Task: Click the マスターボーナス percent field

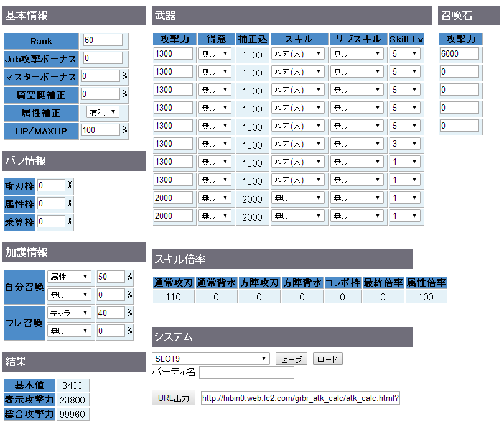Action: 100,76
